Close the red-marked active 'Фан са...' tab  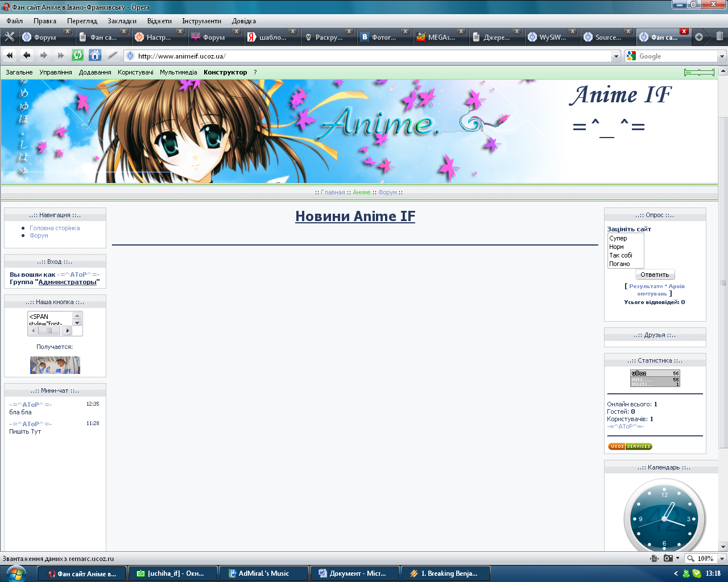(684, 31)
